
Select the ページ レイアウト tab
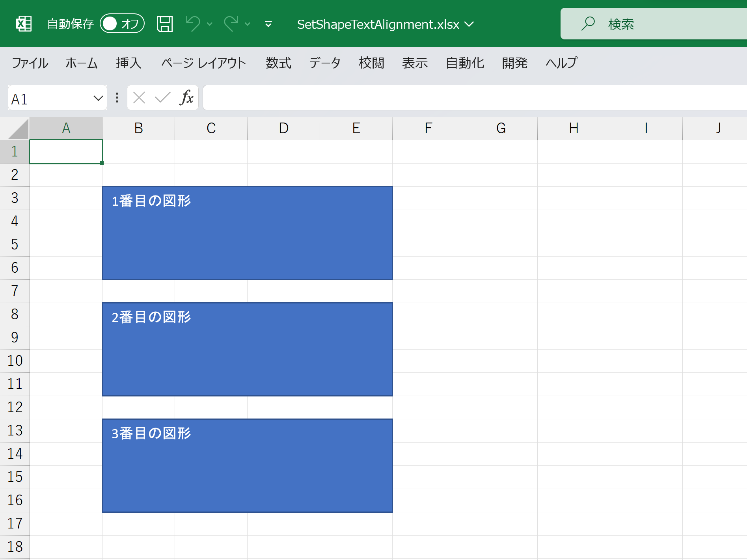203,63
